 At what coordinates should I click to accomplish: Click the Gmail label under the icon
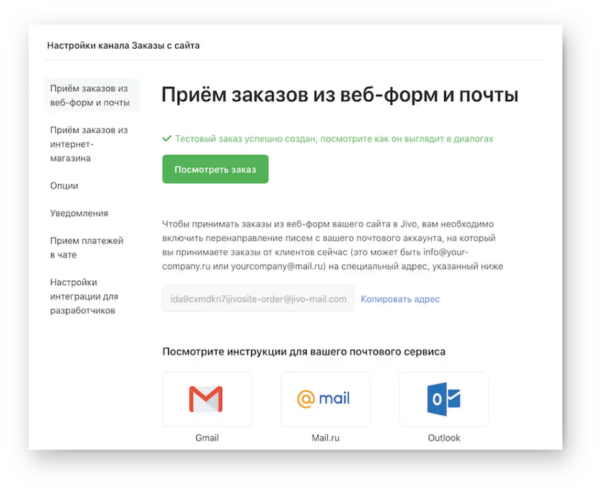click(207, 438)
